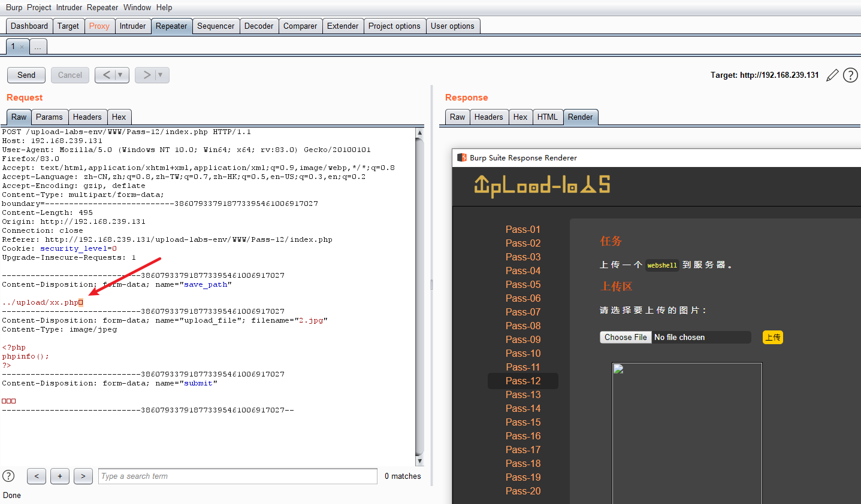The width and height of the screenshot is (861, 504).
Task: Go forward with the > arrow button
Action: pyautogui.click(x=146, y=75)
